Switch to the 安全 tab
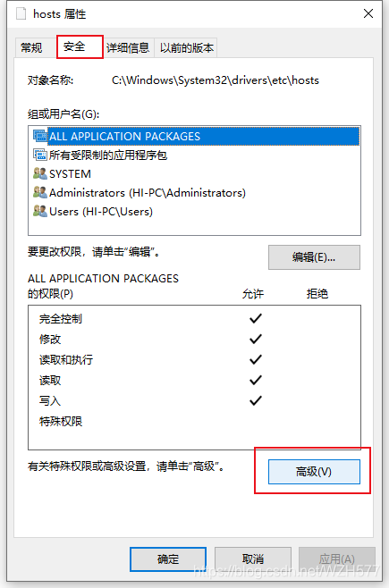Screen dimensions: 389x588 pyautogui.click(x=80, y=46)
